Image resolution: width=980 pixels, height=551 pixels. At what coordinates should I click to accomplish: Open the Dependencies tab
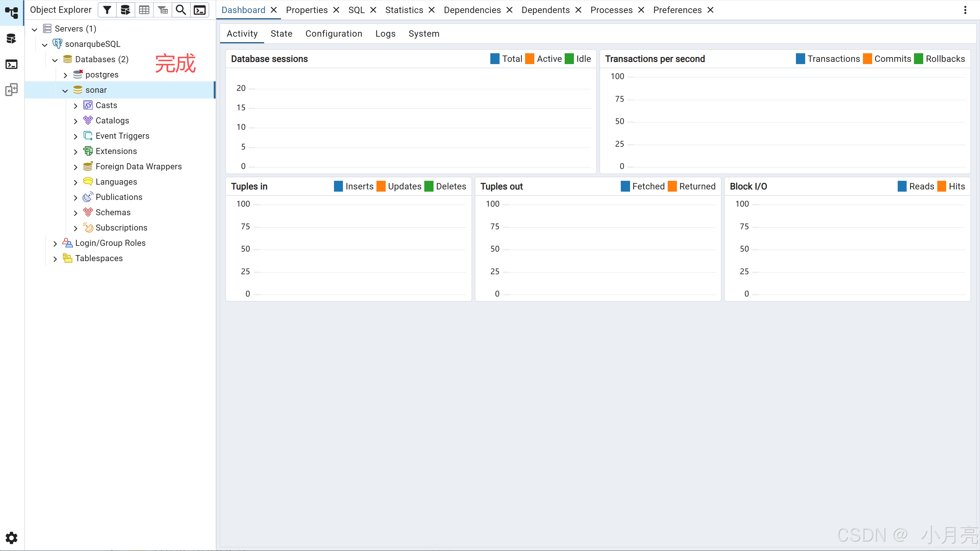pyautogui.click(x=472, y=10)
